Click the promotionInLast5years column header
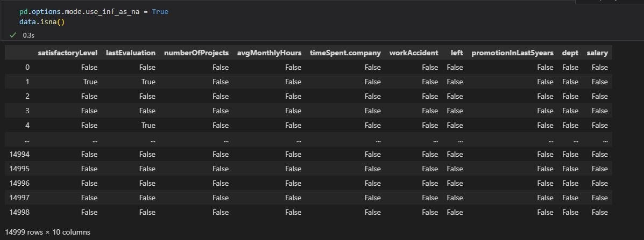Screen dimensions: 644x240 click(x=513, y=53)
